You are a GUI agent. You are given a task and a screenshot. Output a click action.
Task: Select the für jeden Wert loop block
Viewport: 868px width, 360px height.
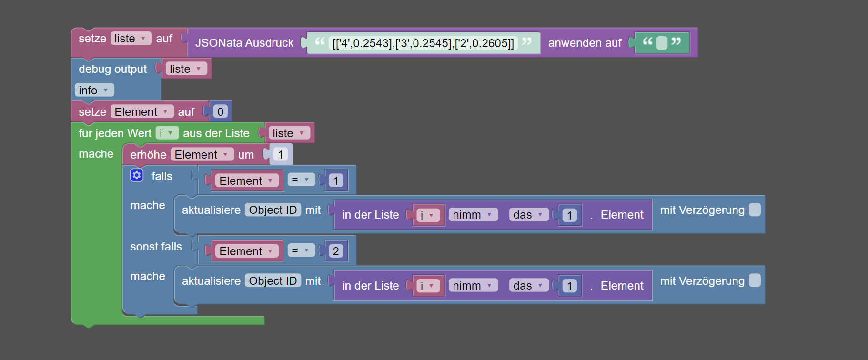115,133
